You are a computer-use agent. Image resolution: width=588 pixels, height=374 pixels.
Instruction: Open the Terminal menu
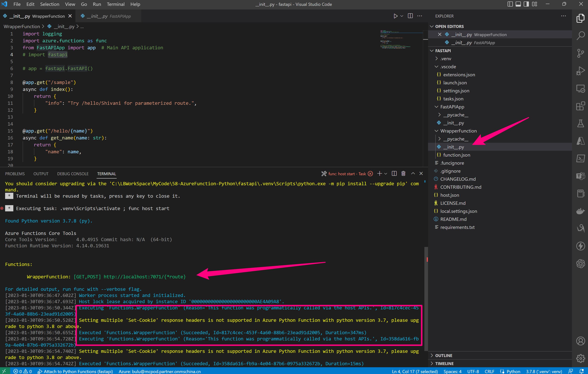click(115, 4)
